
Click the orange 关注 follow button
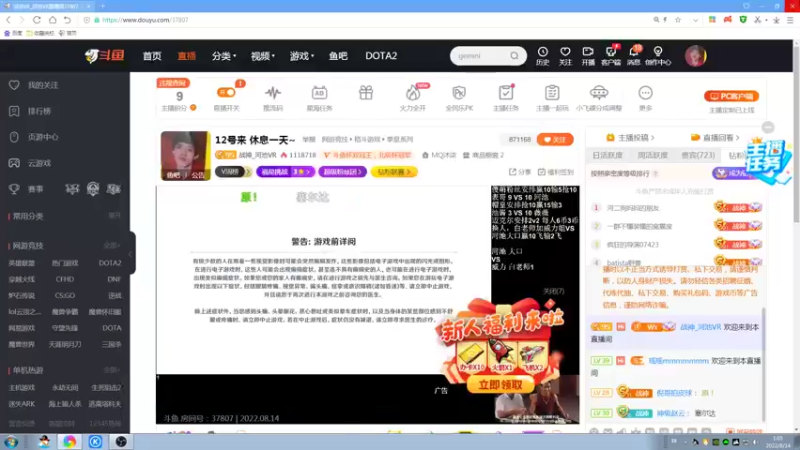(555, 139)
